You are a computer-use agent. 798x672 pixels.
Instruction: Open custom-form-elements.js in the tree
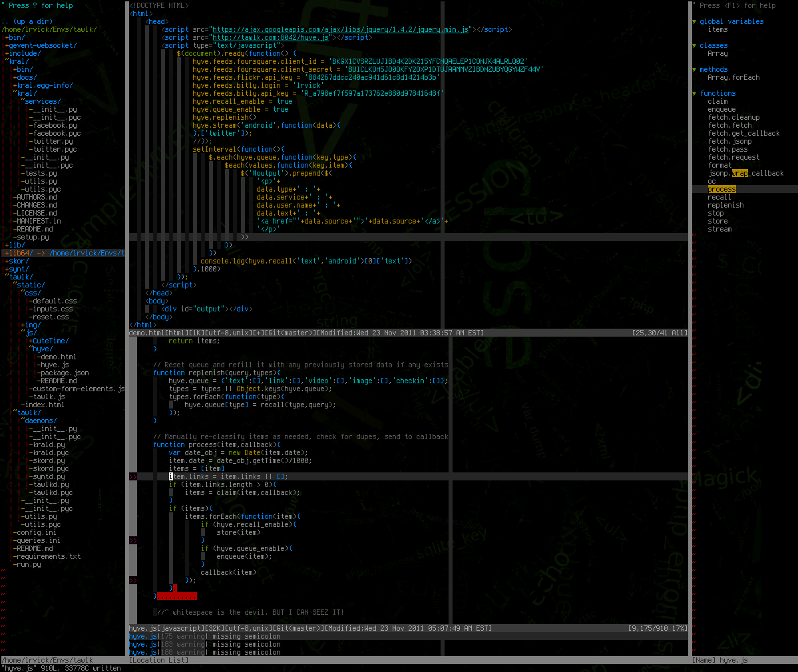(x=79, y=389)
